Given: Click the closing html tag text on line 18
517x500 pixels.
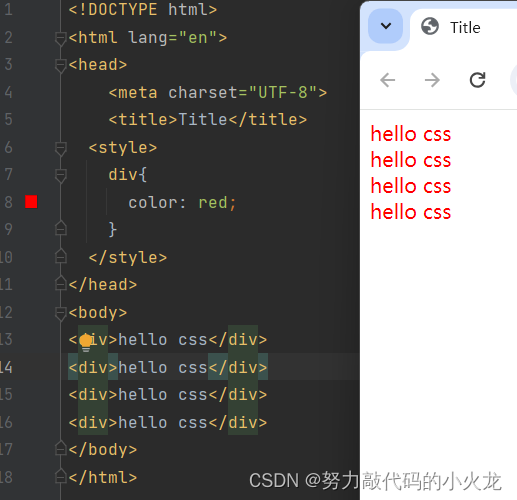Looking at the screenshot, I should point(103,477).
